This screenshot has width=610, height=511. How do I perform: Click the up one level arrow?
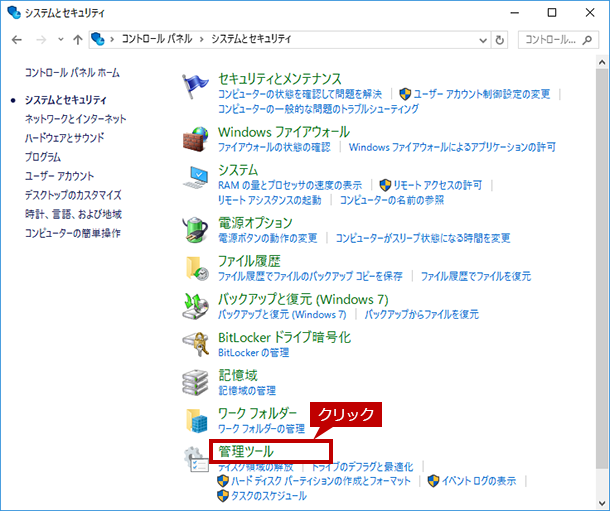pyautogui.click(x=78, y=40)
